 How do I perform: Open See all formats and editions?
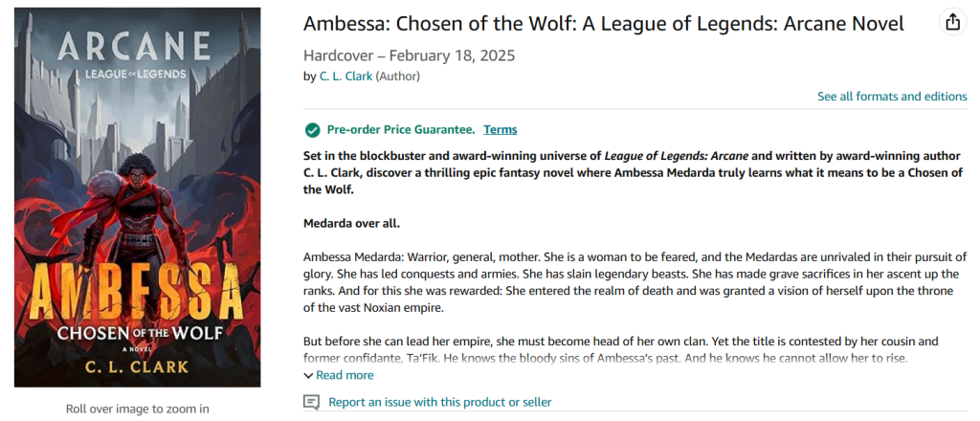pyautogui.click(x=892, y=97)
